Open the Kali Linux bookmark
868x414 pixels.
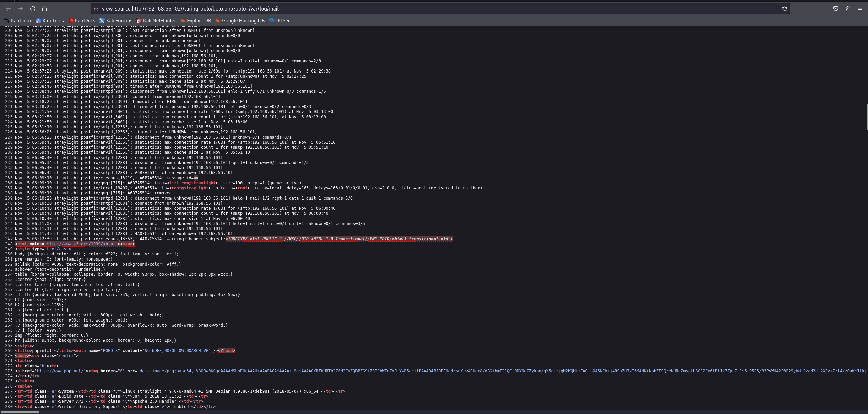coord(18,21)
